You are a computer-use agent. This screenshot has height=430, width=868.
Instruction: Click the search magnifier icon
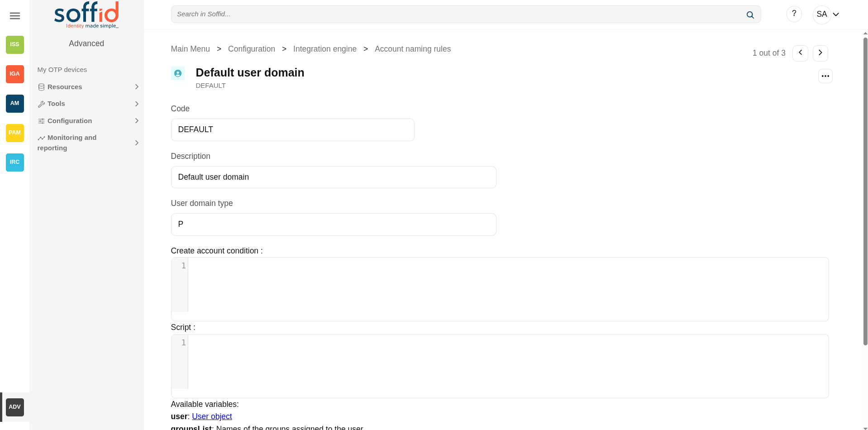pyautogui.click(x=750, y=14)
